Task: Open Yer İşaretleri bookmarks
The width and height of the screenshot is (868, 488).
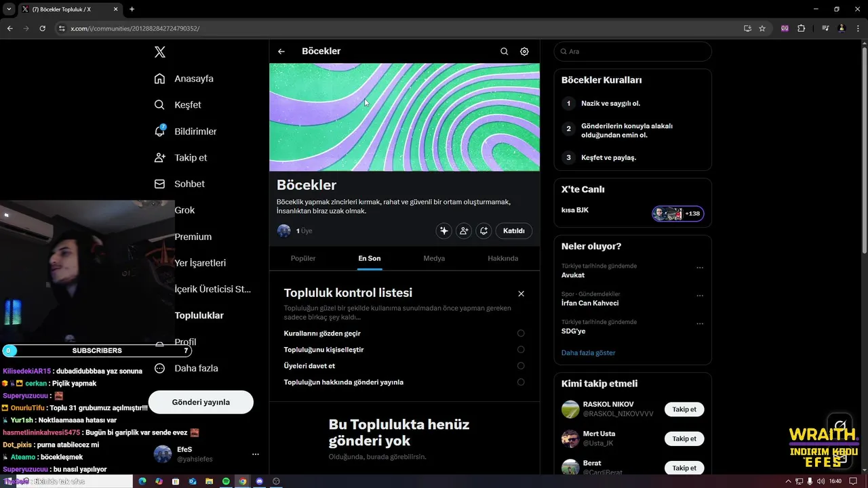Action: coord(200,263)
